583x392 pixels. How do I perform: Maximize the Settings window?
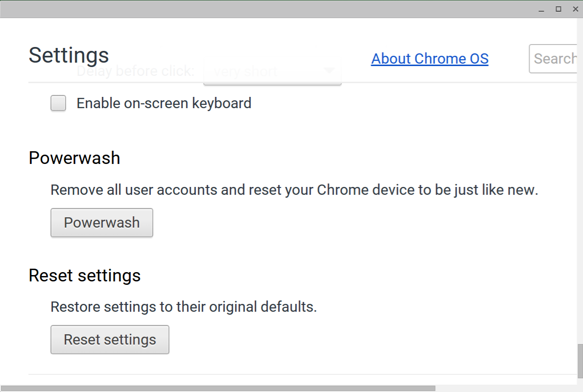click(x=558, y=9)
